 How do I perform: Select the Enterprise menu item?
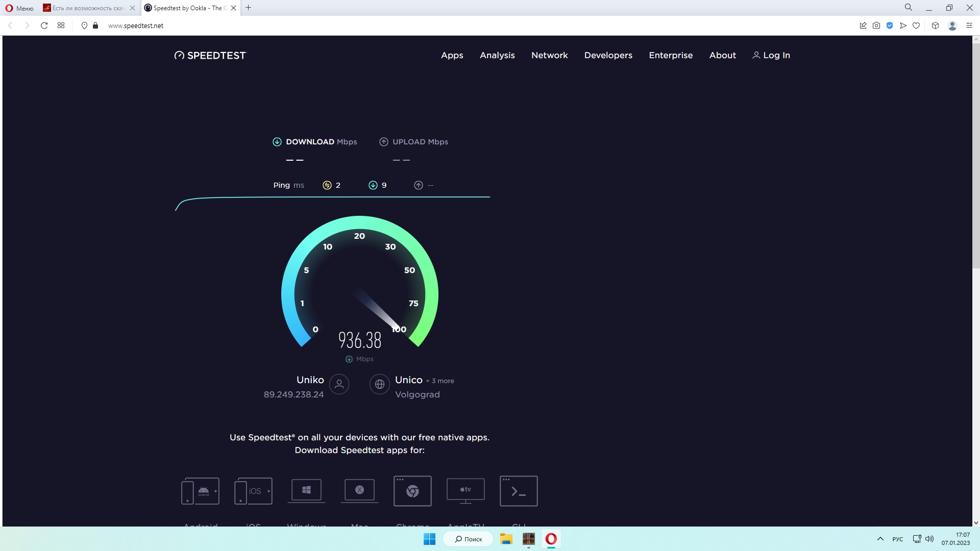(x=671, y=55)
